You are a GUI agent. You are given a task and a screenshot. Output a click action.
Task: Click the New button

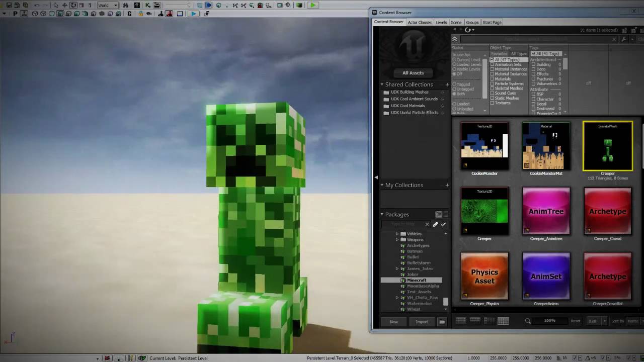click(394, 322)
